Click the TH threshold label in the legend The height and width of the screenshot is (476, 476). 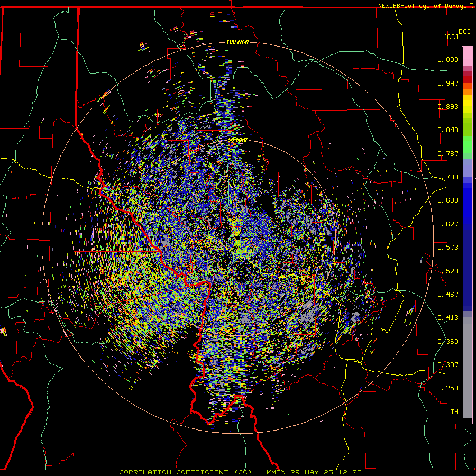[454, 412]
